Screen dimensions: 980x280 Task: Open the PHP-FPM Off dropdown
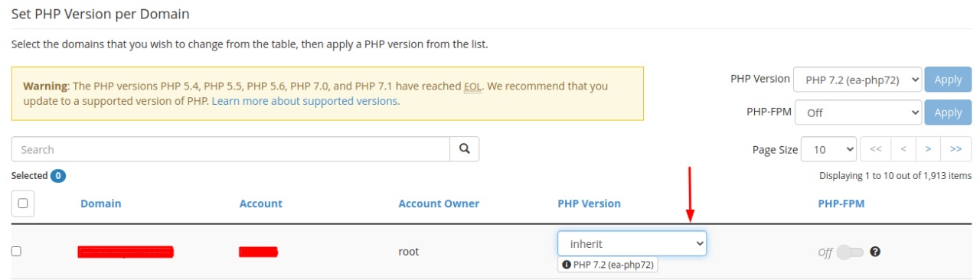(x=858, y=112)
